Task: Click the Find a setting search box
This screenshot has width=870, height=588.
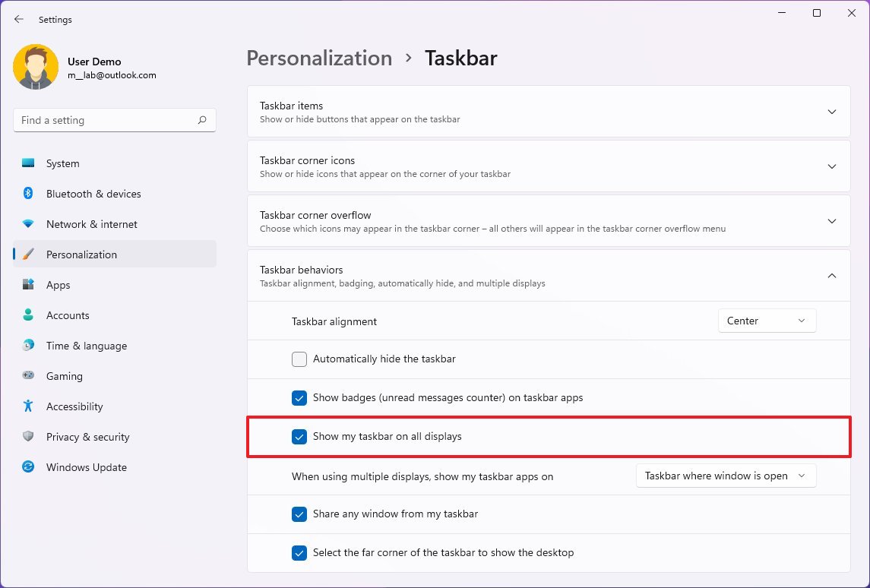Action: coord(105,120)
